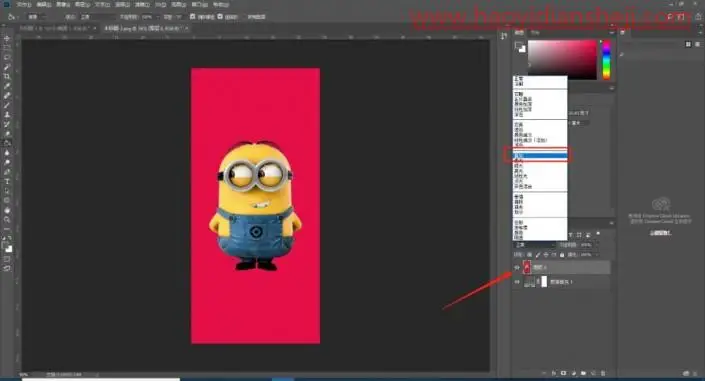This screenshot has height=381, width=705.
Task: Hide 图层 1 using its eye icon
Action: click(517, 268)
